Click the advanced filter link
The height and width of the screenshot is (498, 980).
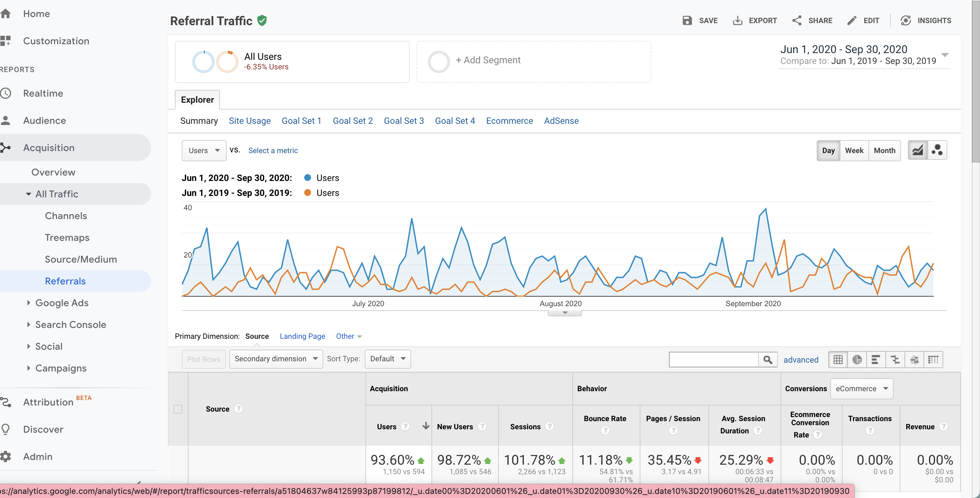tap(800, 360)
